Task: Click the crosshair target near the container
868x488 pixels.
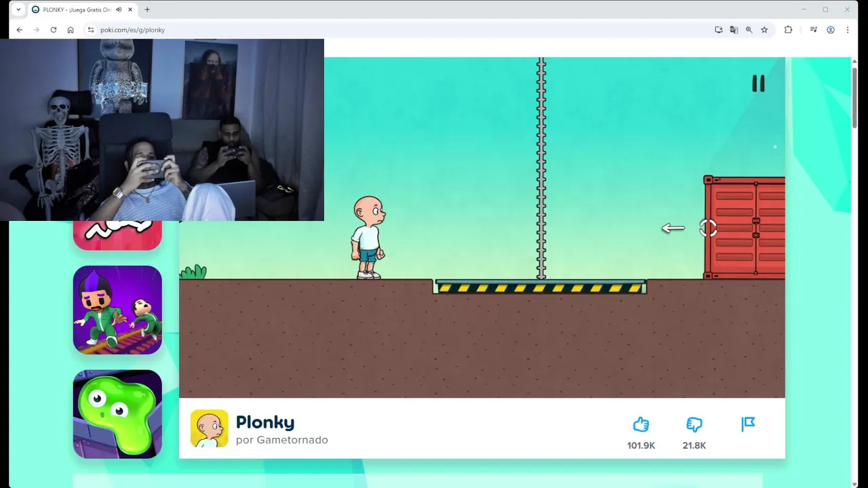Action: pyautogui.click(x=708, y=228)
